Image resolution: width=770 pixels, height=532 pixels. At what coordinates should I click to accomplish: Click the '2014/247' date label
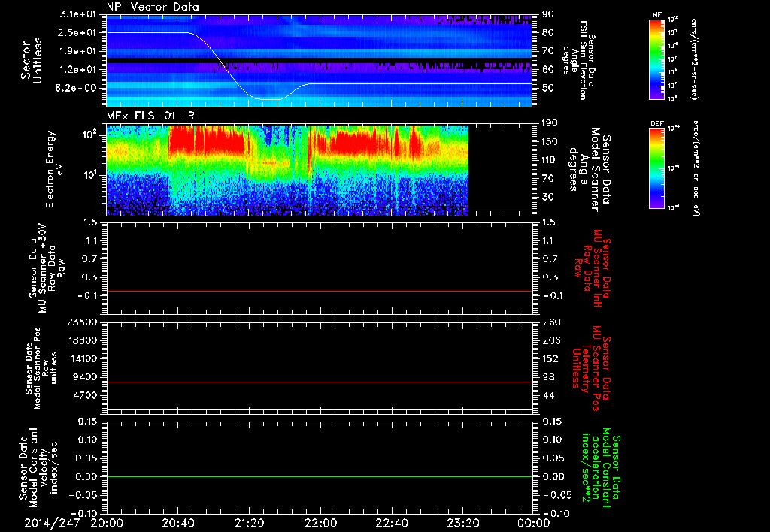[52, 523]
